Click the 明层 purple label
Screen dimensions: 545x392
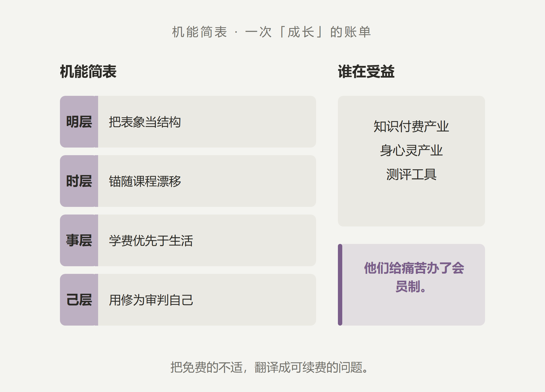click(x=79, y=122)
